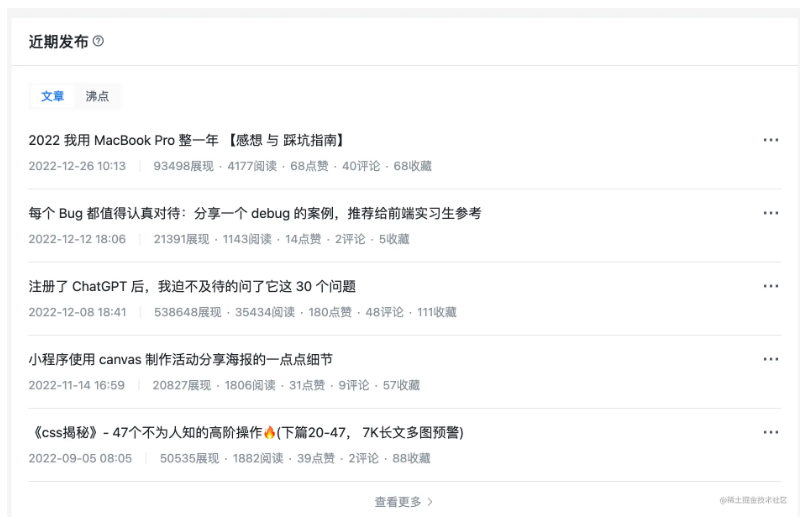806x525 pixels.
Task: Open article 《css揭秘》47个不为人知的高阶操作
Action: click(247, 432)
